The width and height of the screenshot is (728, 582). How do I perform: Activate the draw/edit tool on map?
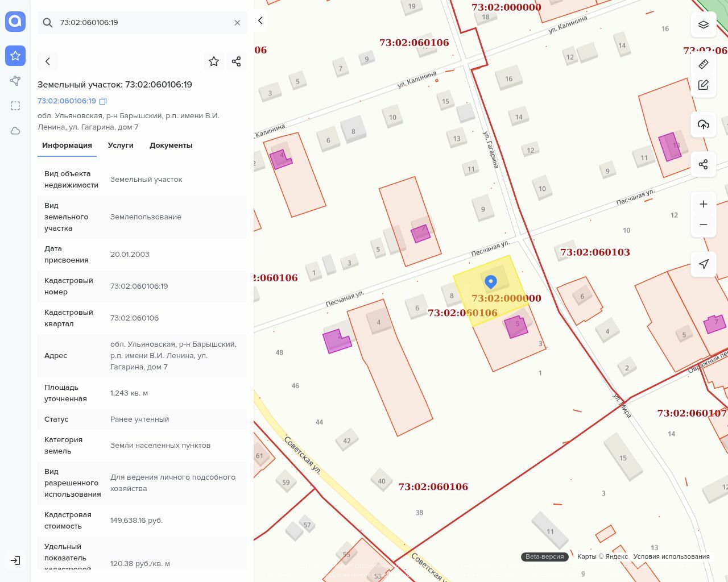point(703,85)
